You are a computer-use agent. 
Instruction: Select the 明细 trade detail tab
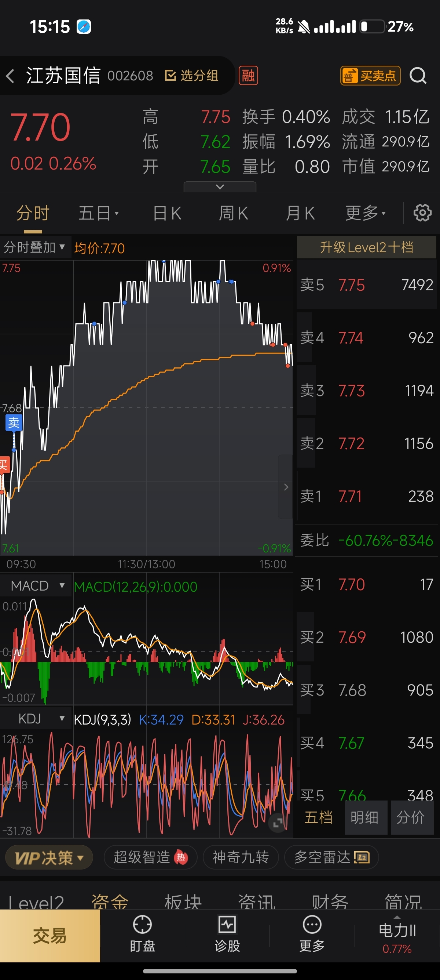point(366,817)
